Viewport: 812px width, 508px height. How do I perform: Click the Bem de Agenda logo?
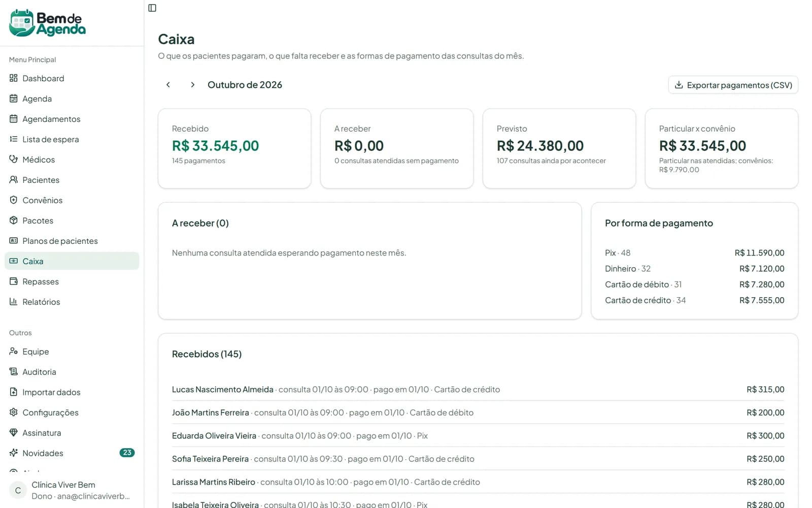click(x=47, y=23)
